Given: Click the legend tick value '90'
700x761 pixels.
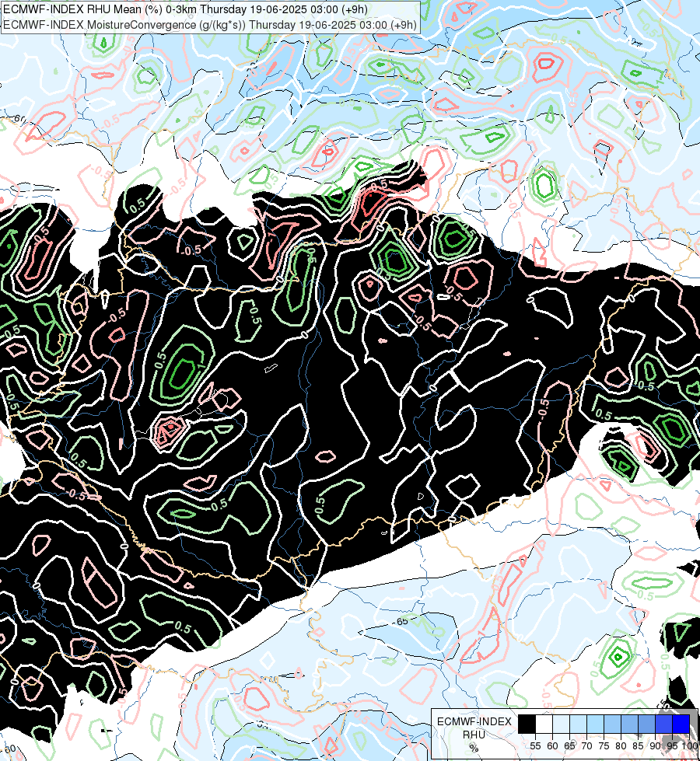Looking at the screenshot, I should [655, 746].
